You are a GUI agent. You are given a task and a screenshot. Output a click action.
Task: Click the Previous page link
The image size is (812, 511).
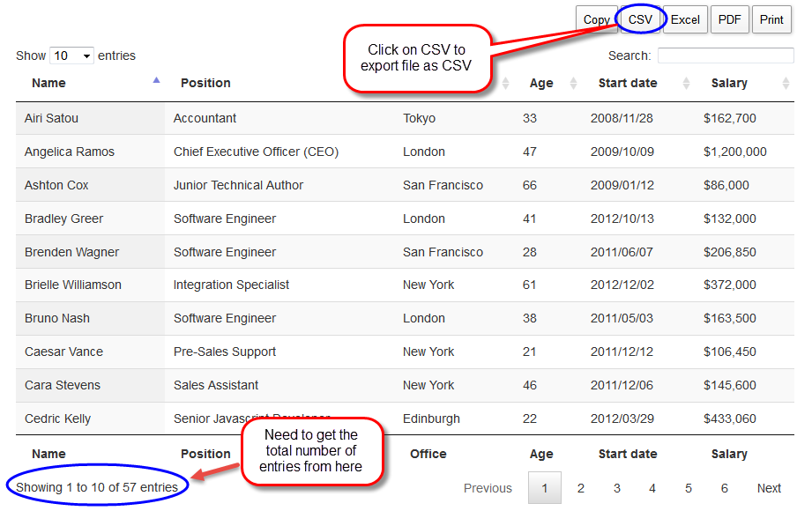point(488,488)
